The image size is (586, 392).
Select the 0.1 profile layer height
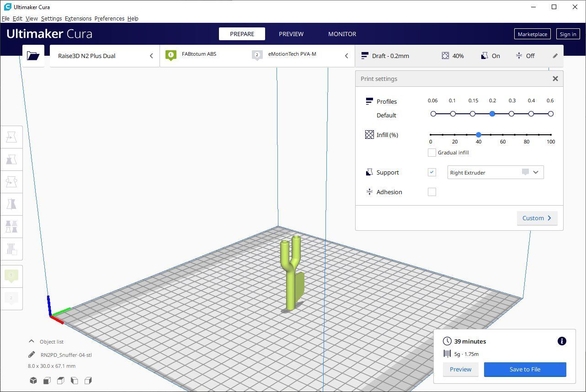tap(453, 114)
